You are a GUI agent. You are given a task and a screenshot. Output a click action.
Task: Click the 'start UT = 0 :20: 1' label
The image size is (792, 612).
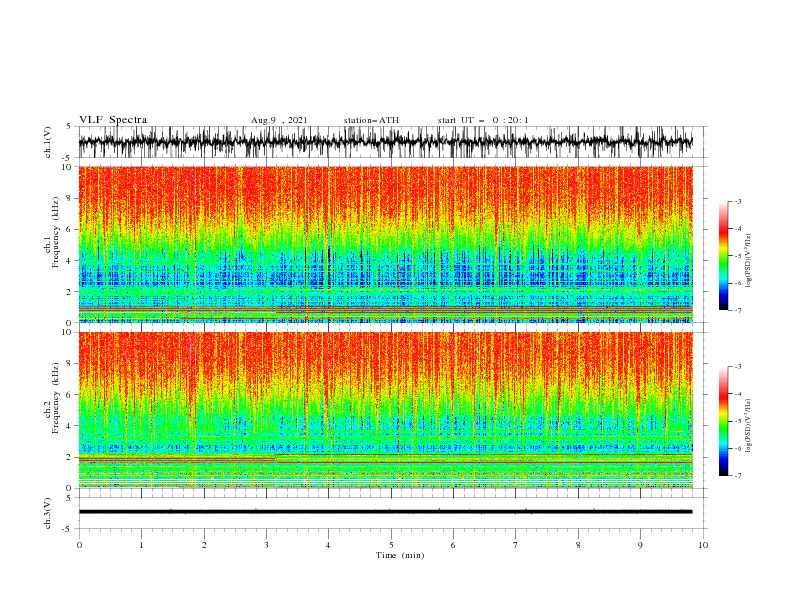(483, 120)
